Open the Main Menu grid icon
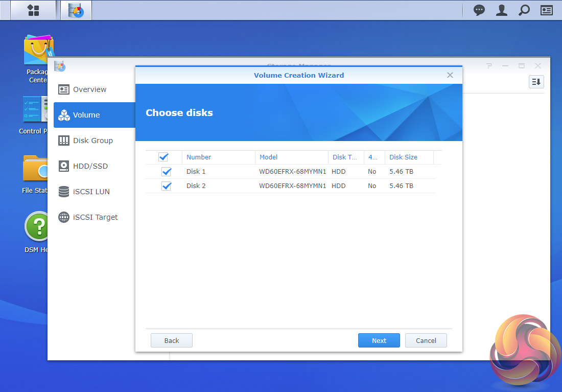 click(33, 10)
